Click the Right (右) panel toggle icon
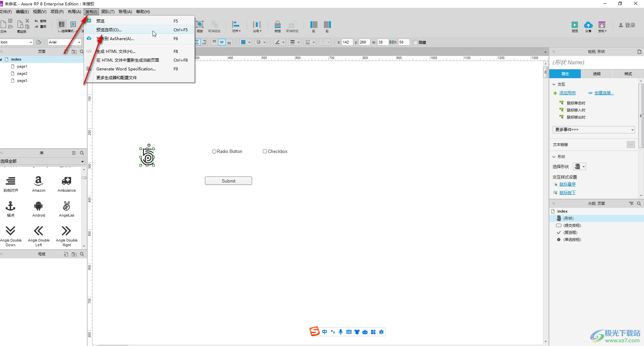Viewport: 644px width, 346px height. 327,24
